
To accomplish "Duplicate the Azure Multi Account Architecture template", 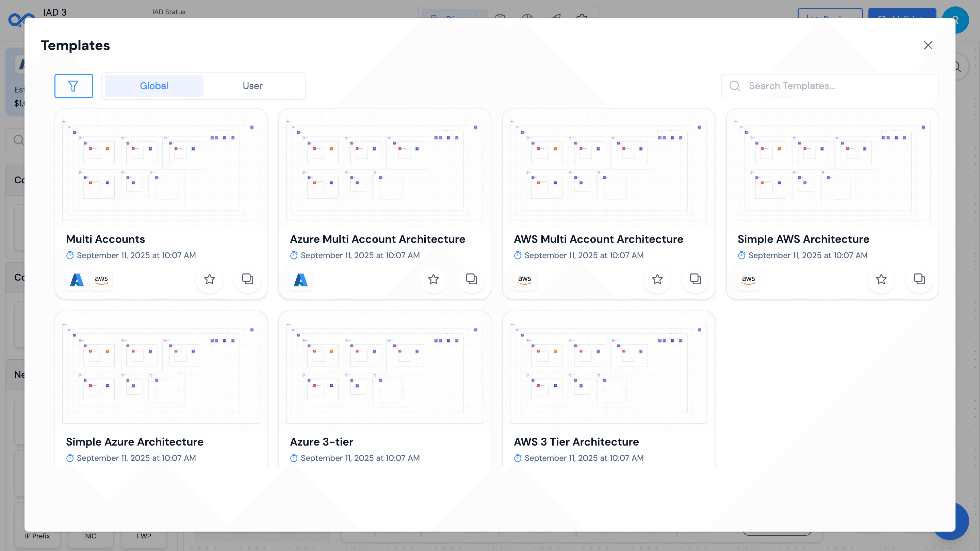I will pyautogui.click(x=471, y=279).
